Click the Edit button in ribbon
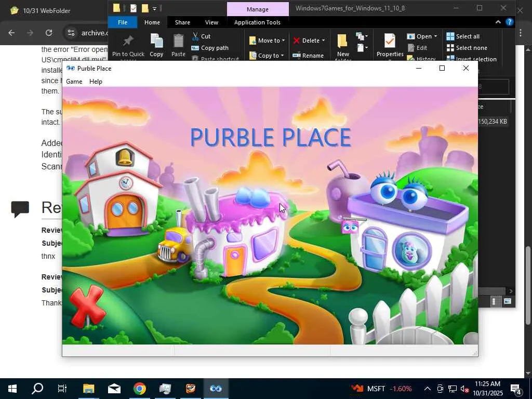The width and height of the screenshot is (532, 399). point(417,48)
